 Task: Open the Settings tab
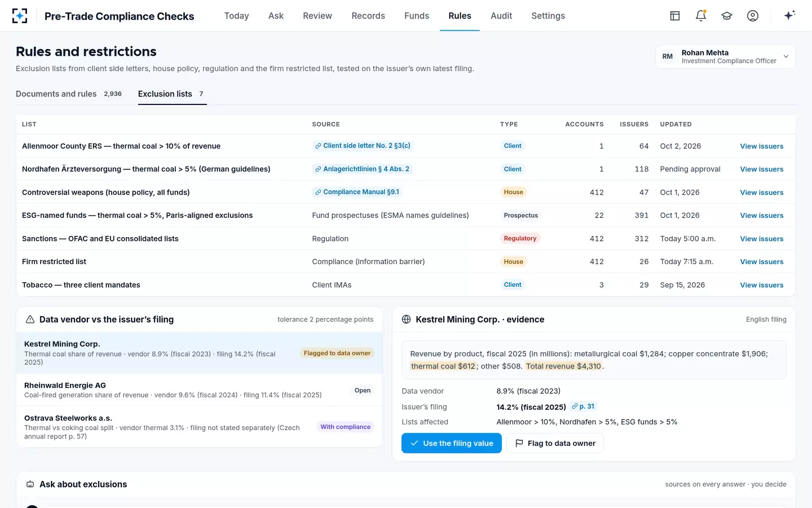pyautogui.click(x=548, y=16)
